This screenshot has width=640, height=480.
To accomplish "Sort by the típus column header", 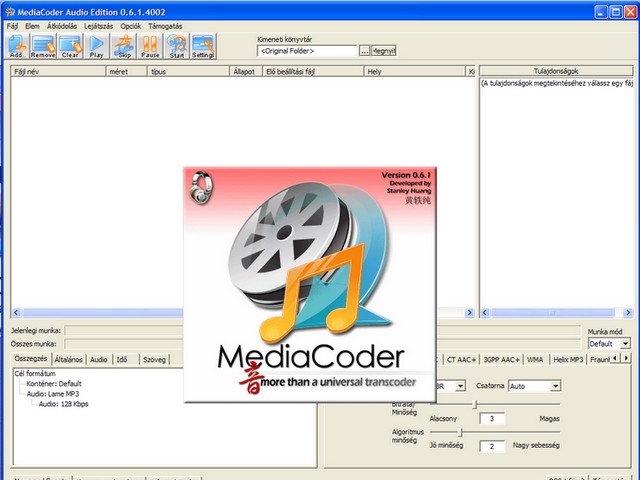I will click(x=188, y=71).
